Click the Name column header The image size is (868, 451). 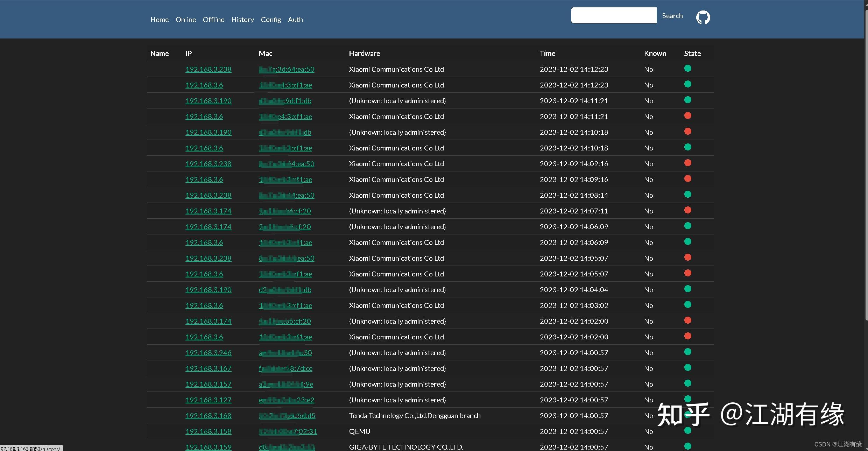(x=159, y=53)
